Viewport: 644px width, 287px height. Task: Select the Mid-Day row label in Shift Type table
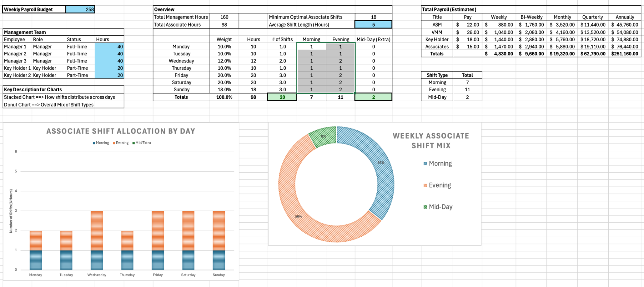point(437,97)
